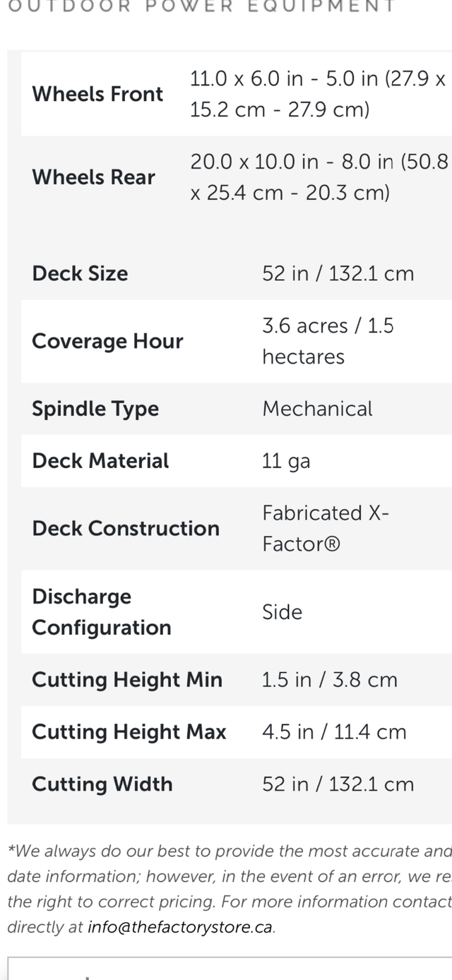
Task: Click the partially visible box below the disclaimer
Action: (x=230, y=969)
